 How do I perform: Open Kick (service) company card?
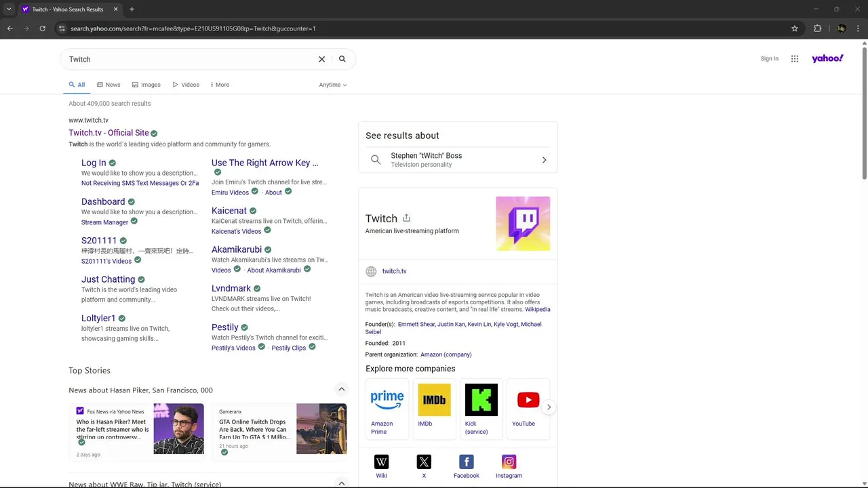pyautogui.click(x=481, y=409)
